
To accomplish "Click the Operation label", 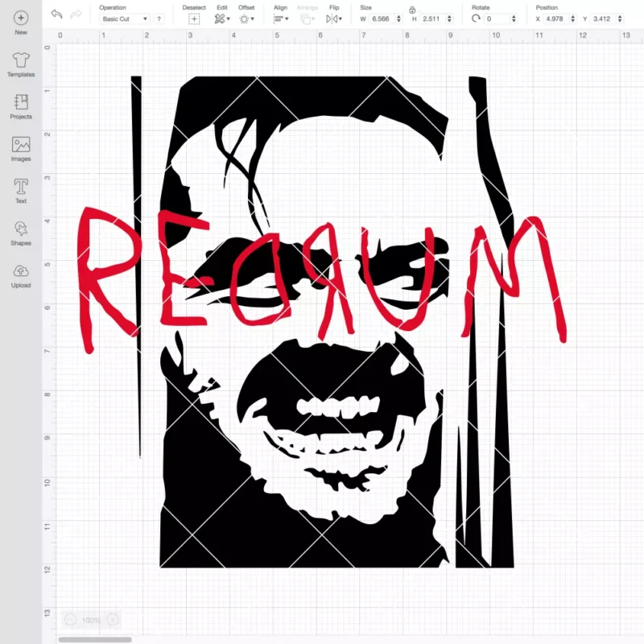I will [113, 7].
